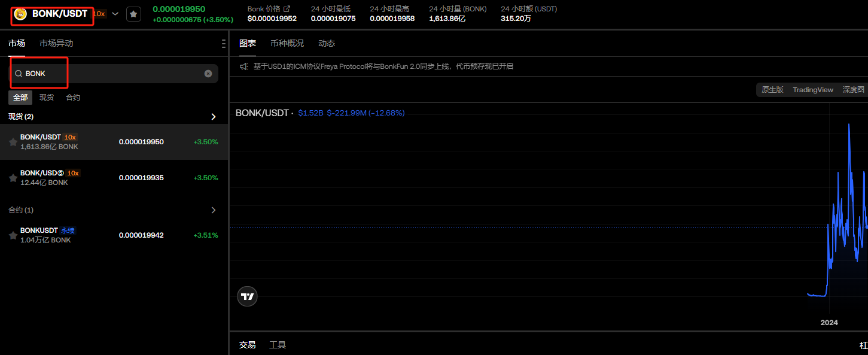Screen dimensions: 868x355
Task: Click the BONK coin logo icon
Action: 20,14
